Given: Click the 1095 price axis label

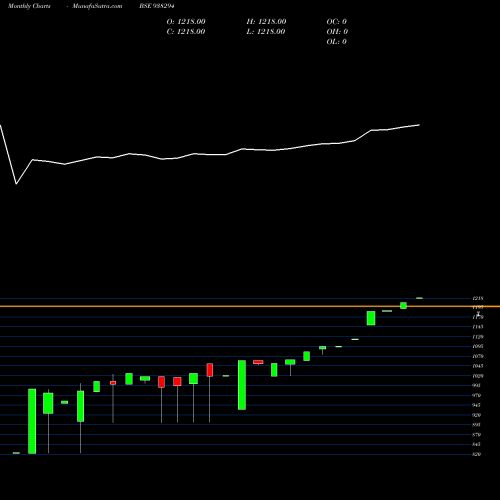Looking at the screenshot, I should pyautogui.click(x=478, y=346).
